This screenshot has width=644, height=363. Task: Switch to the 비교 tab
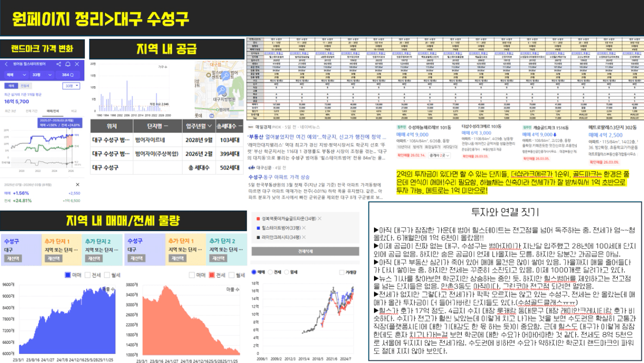click(74, 110)
